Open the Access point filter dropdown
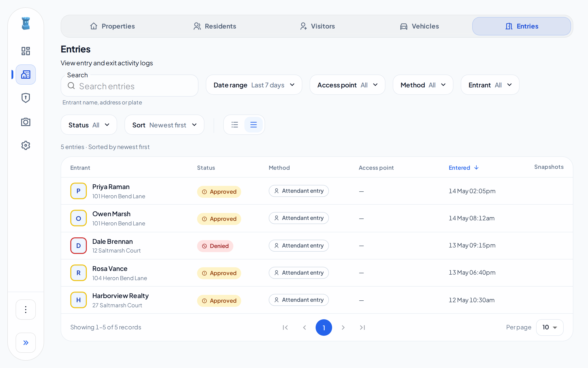The width and height of the screenshot is (588, 368). (348, 85)
